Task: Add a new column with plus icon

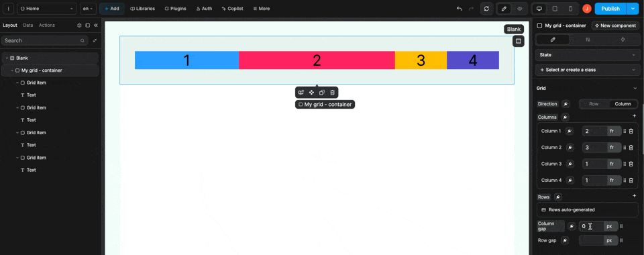Action: tap(634, 116)
